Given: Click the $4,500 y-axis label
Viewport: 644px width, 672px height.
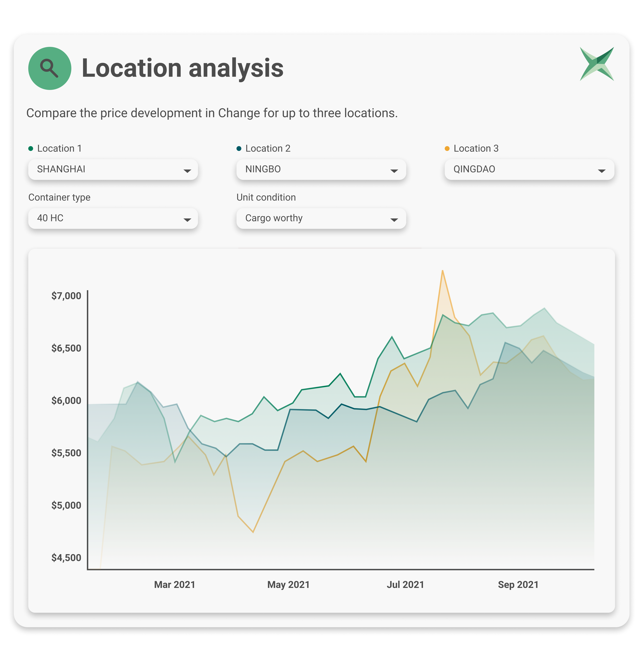Looking at the screenshot, I should point(66,558).
